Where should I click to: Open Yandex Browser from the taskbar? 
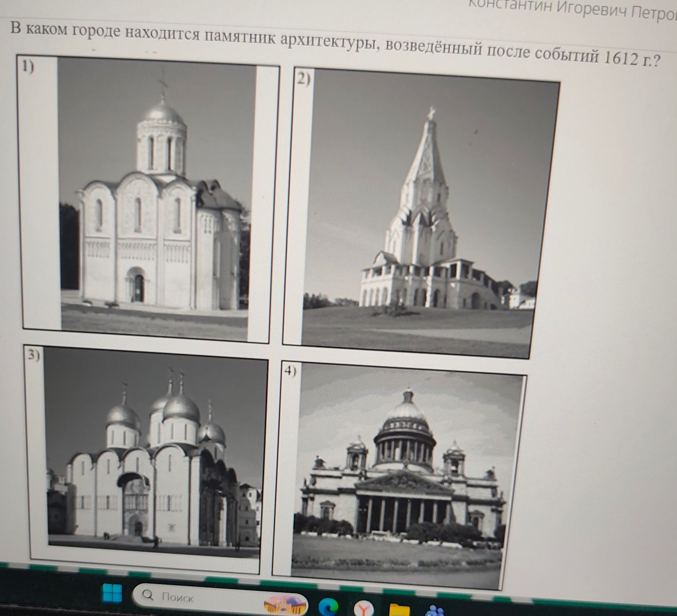tap(364, 609)
